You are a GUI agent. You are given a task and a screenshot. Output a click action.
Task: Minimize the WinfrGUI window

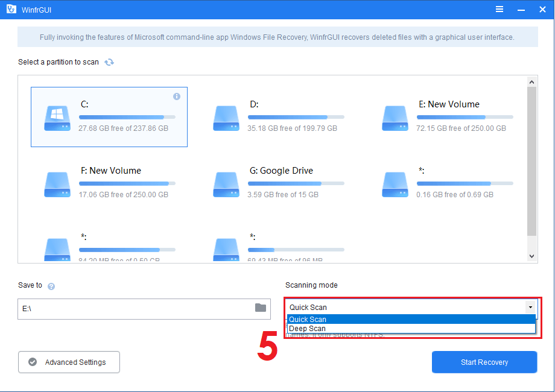click(x=520, y=9)
